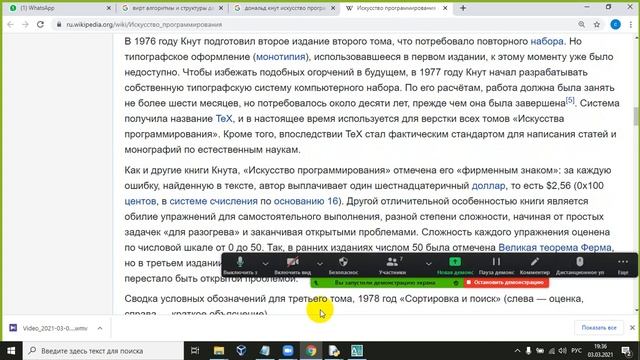Open footnote reference [5]
The height and width of the screenshot is (360, 640).
coord(570,100)
